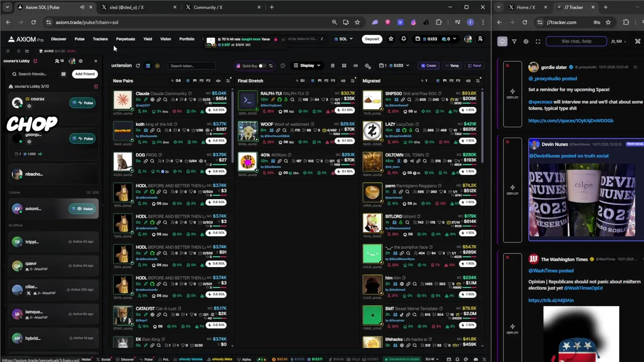This screenshot has width=644, height=362.
Task: Click the Add Friend button
Action: tap(85, 74)
